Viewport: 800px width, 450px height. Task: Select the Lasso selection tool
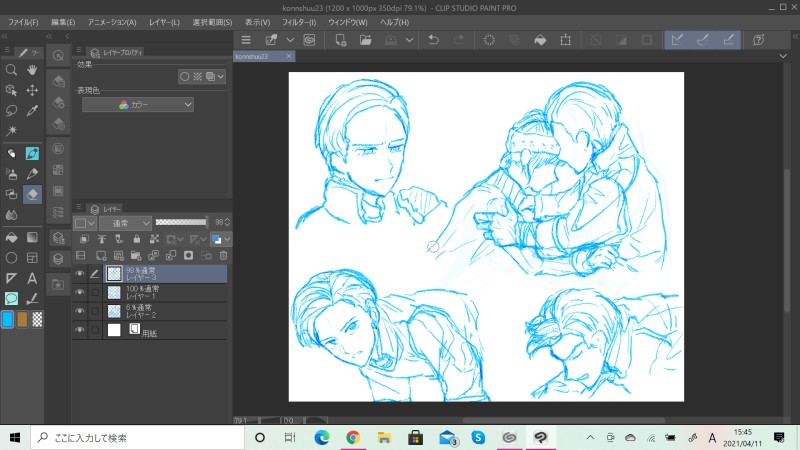pos(11,111)
